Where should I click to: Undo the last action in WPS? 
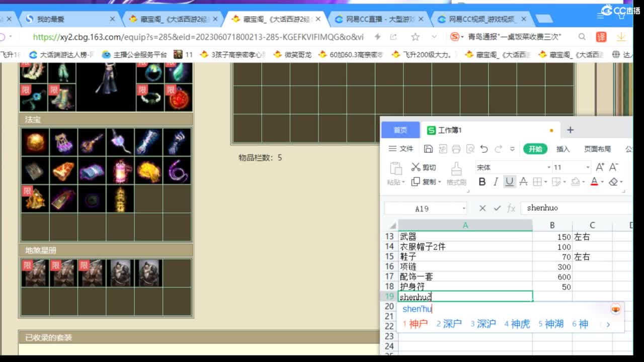tap(484, 149)
